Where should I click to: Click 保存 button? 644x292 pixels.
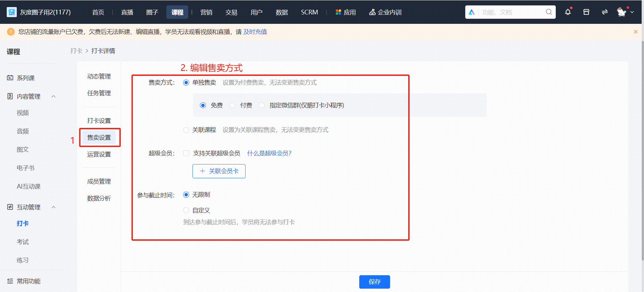coord(374,282)
